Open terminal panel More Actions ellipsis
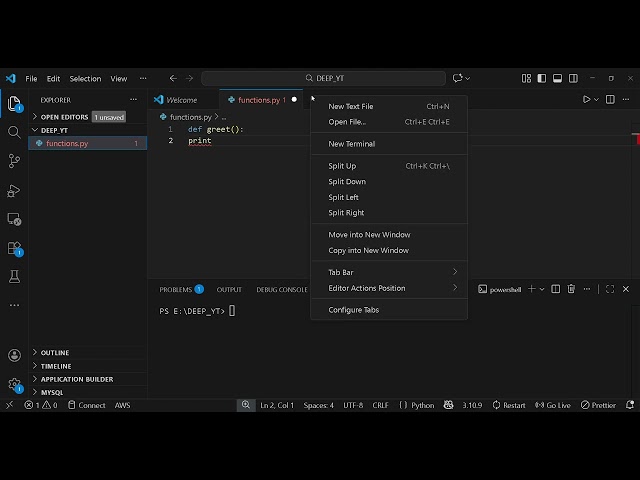640x480 pixels. click(x=587, y=289)
